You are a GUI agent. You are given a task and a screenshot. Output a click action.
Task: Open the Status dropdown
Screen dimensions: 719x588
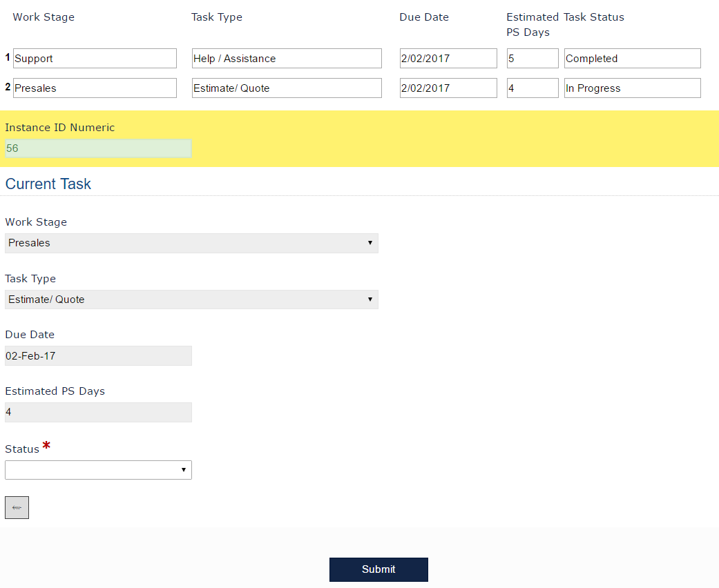pyautogui.click(x=98, y=470)
